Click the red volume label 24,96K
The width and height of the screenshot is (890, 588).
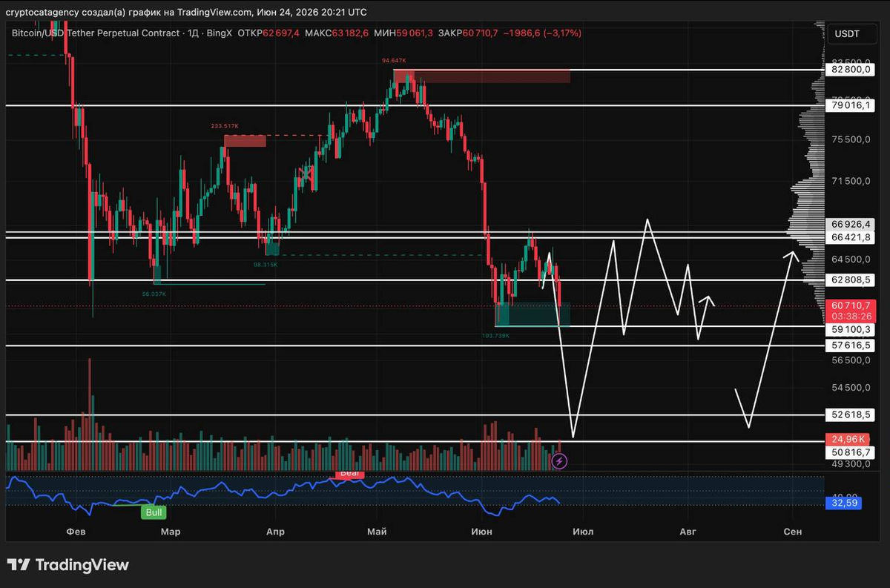[846, 438]
